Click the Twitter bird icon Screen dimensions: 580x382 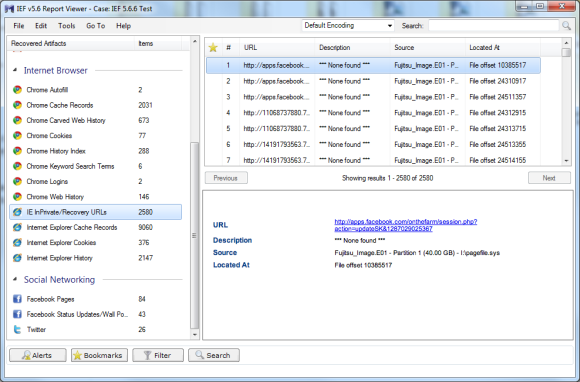tap(17, 329)
